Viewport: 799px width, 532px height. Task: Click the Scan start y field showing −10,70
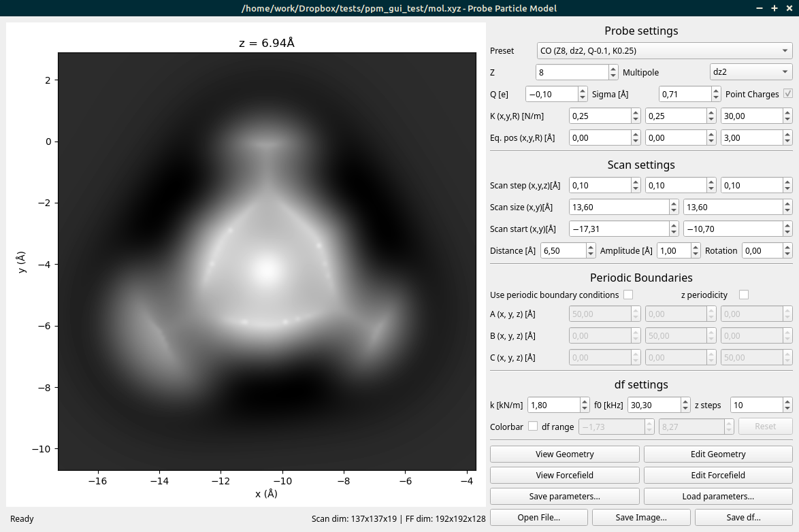coord(733,229)
